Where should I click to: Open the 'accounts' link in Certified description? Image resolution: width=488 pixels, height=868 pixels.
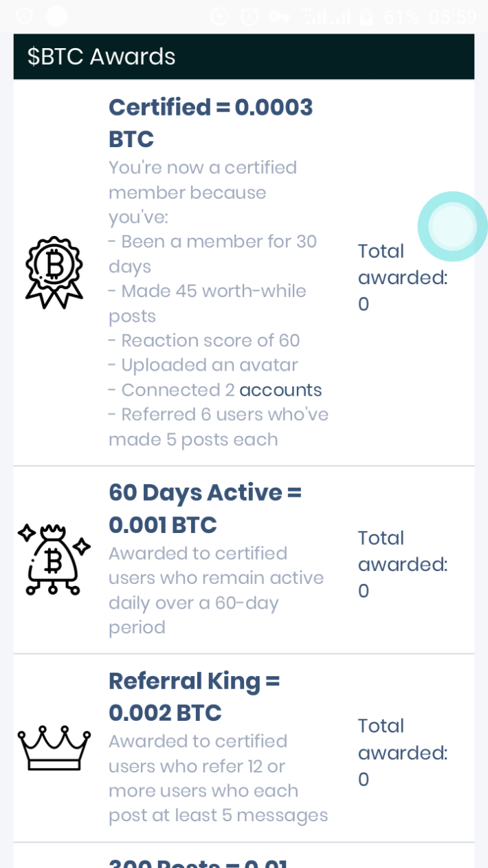pos(280,390)
